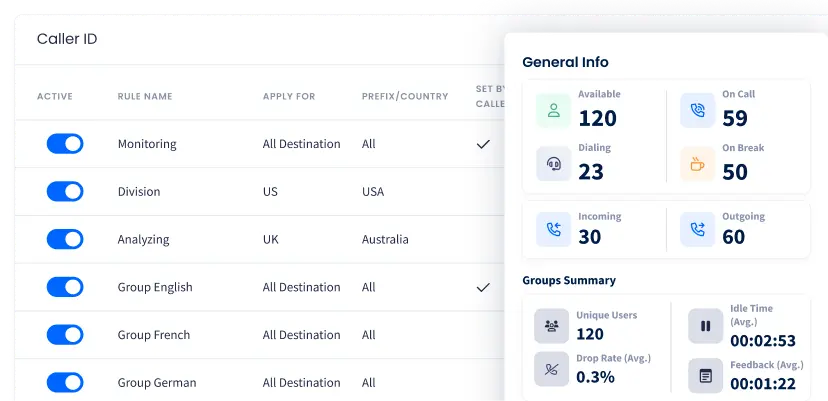Viewport: 828px width, 401px height.
Task: Click the On Break count 50
Action: point(735,172)
